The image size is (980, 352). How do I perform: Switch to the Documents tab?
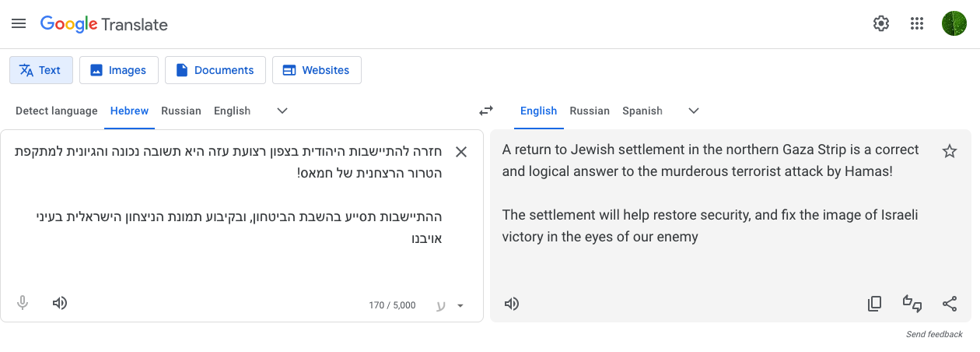tap(215, 70)
